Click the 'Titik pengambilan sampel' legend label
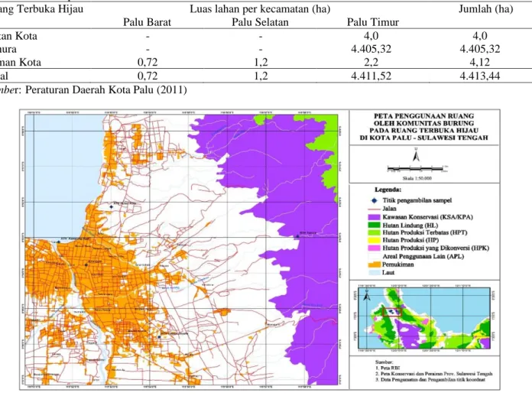532x396 pixels. point(417,200)
